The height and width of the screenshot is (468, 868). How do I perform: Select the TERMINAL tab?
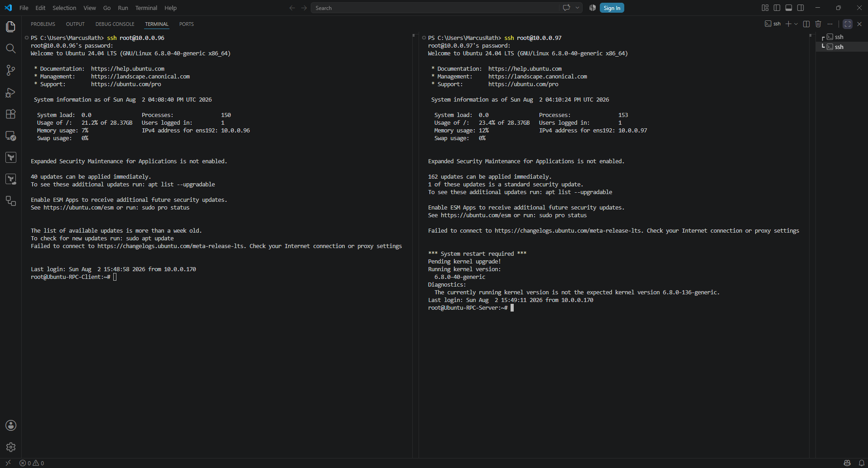coord(157,24)
